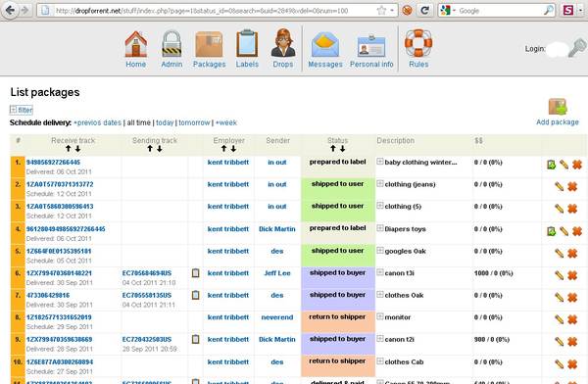Sort Receive track descending

pos(77,149)
